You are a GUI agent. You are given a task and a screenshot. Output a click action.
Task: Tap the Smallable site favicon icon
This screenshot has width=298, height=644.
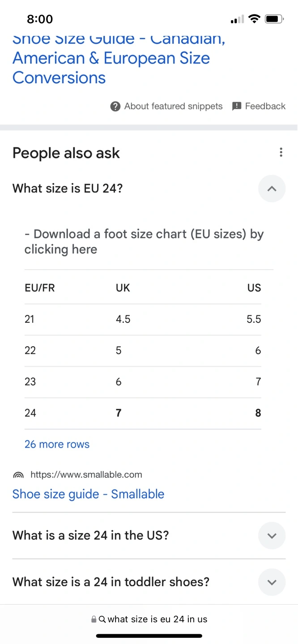(18, 475)
